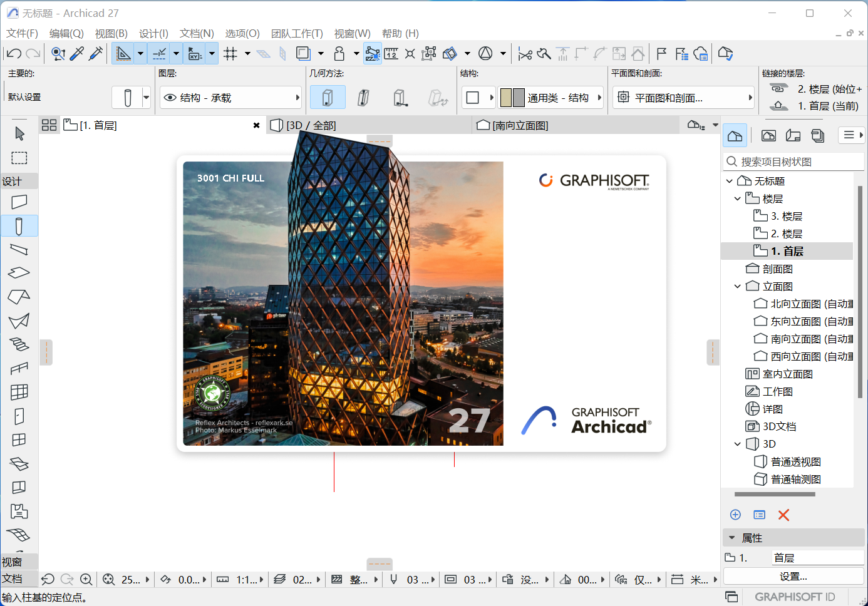This screenshot has width=868, height=606.
Task: Open the 平面图和剖面 dropdown
Action: pos(683,98)
